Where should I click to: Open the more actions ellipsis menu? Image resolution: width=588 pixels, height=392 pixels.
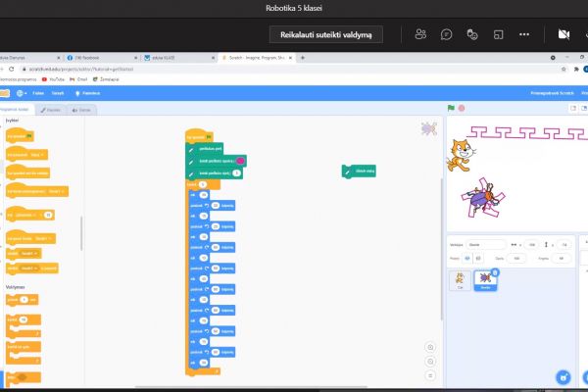tap(524, 34)
